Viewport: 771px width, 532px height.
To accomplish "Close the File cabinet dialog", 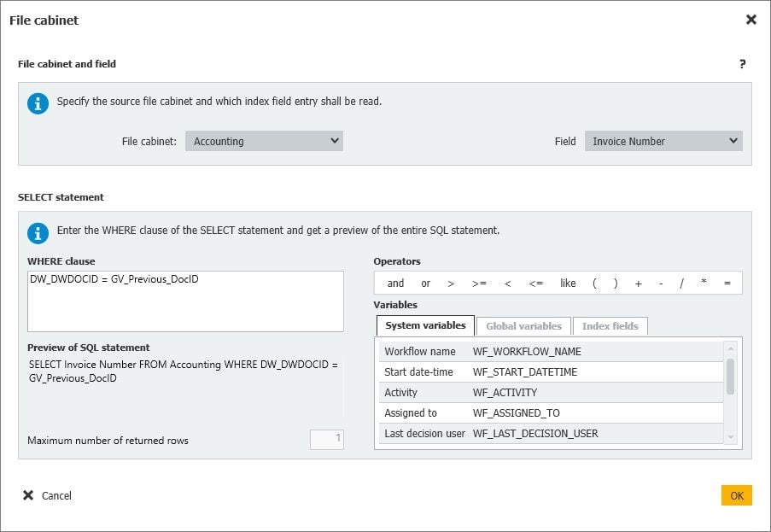I will (751, 20).
